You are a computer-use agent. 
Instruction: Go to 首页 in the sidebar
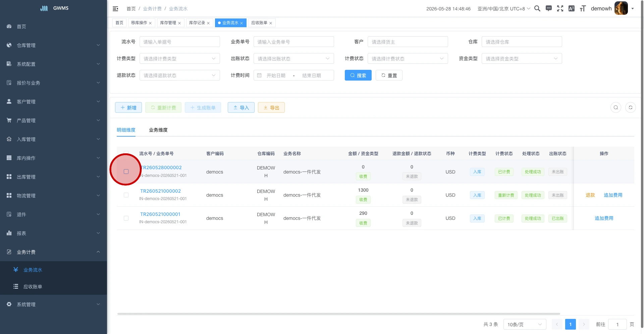[53, 27]
